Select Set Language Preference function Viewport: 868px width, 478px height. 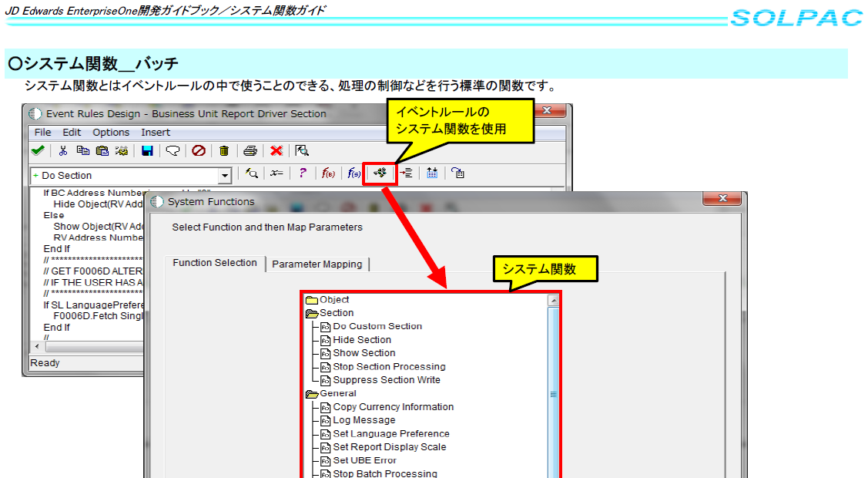click(390, 434)
